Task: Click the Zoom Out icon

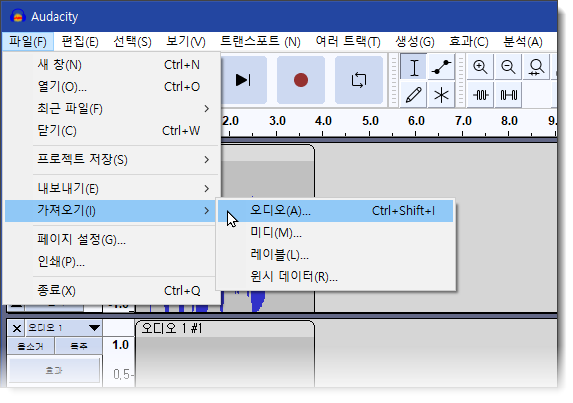Action: click(508, 67)
